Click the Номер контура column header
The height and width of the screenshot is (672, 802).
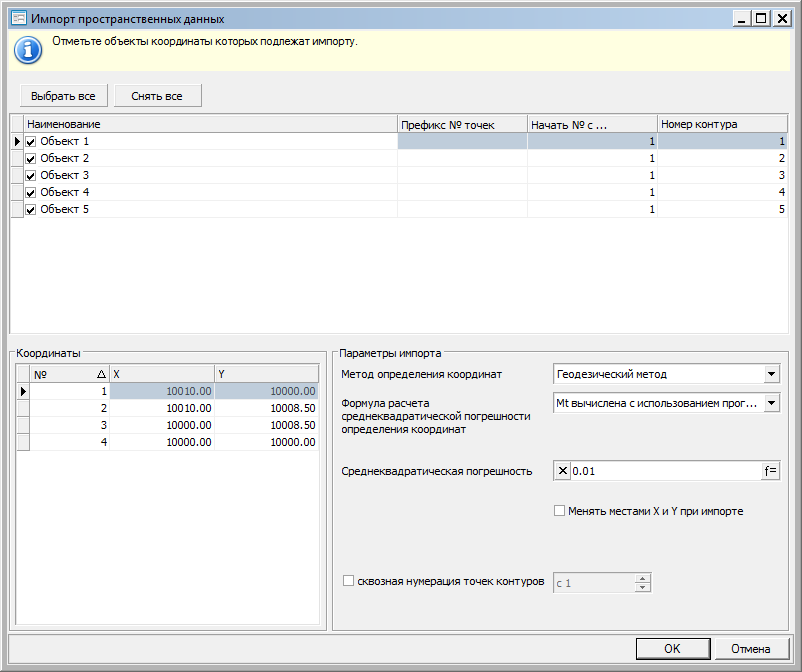pyautogui.click(x=722, y=124)
